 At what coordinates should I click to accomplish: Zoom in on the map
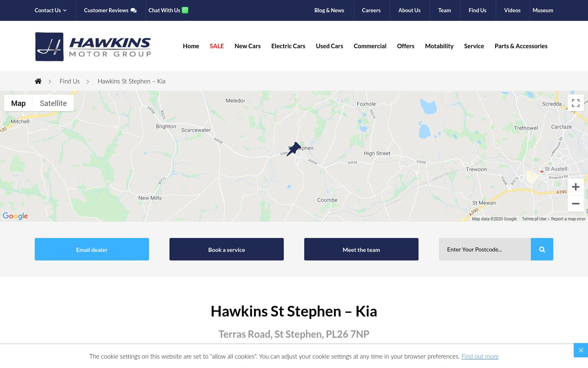[576, 187]
